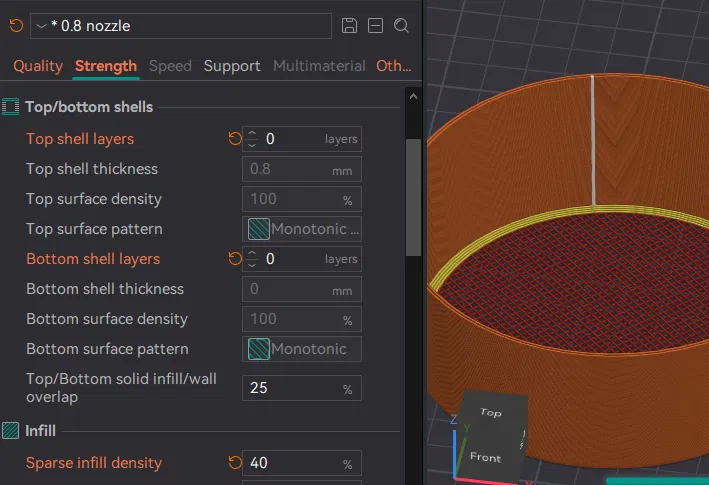Reset Sparse infill density to default
This screenshot has height=485, width=709.
[235, 463]
